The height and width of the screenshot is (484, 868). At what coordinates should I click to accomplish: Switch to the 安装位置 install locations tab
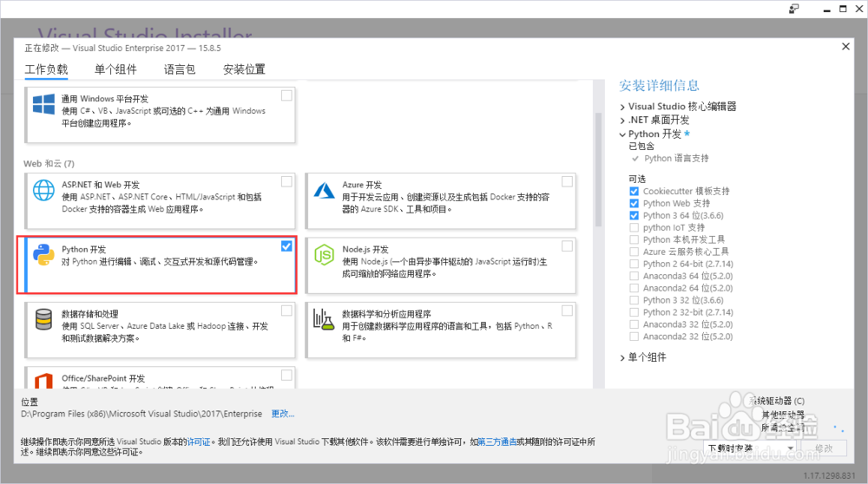pos(244,69)
